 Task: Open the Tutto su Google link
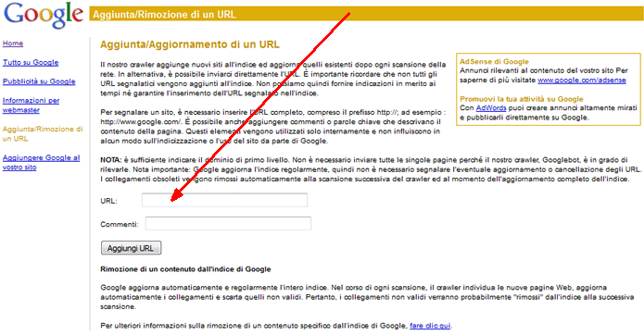pos(31,62)
